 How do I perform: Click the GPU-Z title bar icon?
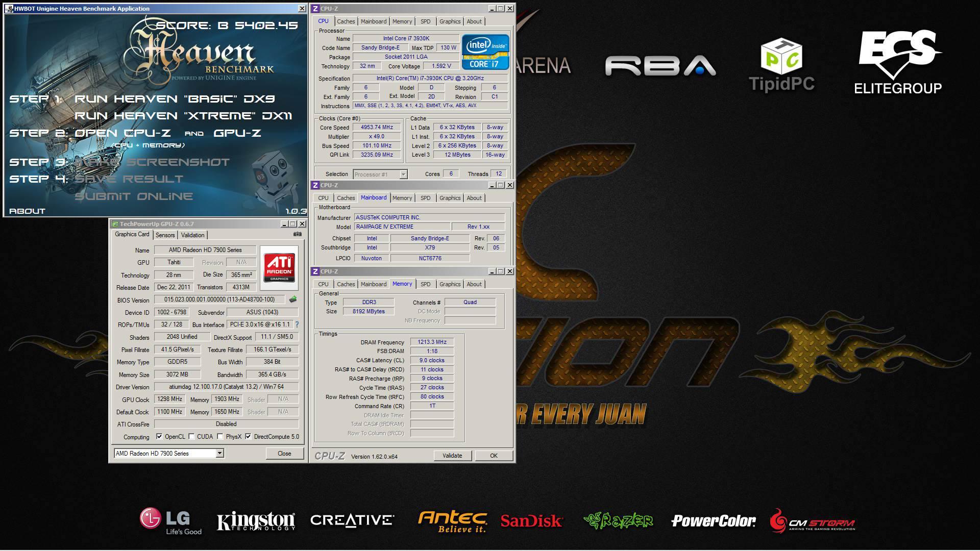click(115, 224)
